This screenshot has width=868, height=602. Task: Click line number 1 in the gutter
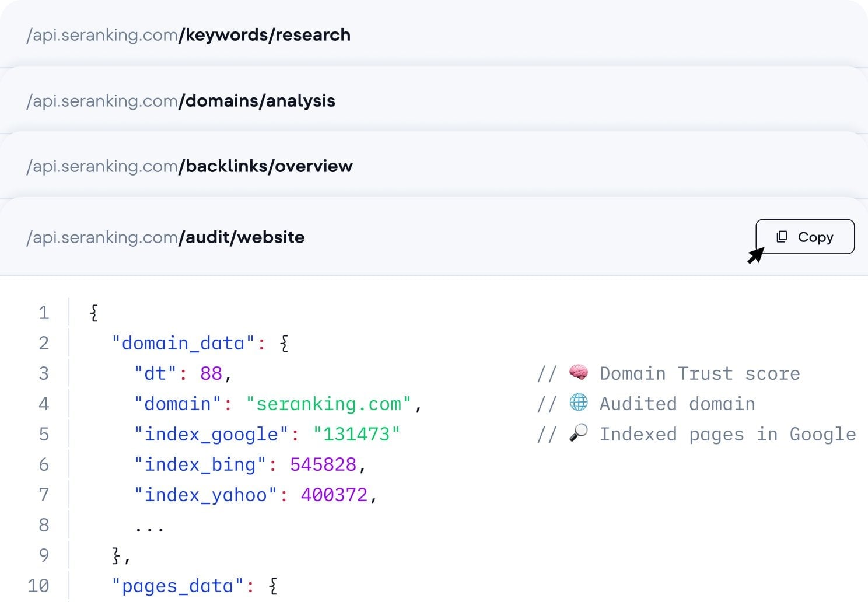pyautogui.click(x=44, y=313)
